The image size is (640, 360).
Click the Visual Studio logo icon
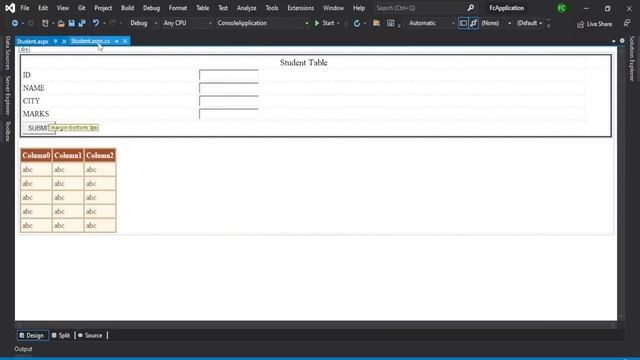[10, 8]
